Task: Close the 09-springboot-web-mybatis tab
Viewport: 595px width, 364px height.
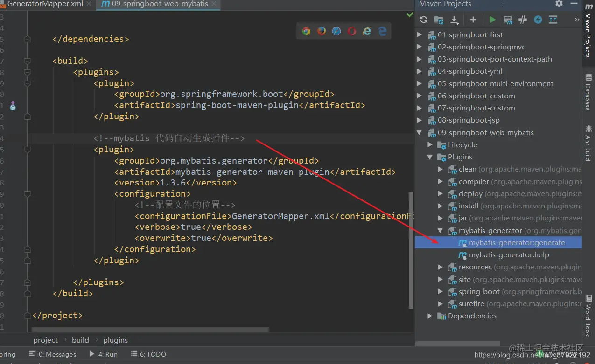Action: click(214, 4)
